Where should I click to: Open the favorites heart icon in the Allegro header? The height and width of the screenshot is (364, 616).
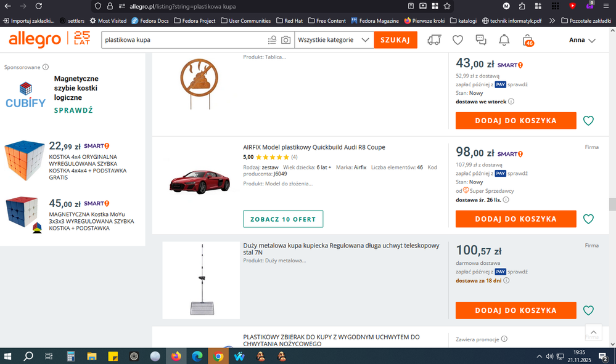click(x=458, y=40)
